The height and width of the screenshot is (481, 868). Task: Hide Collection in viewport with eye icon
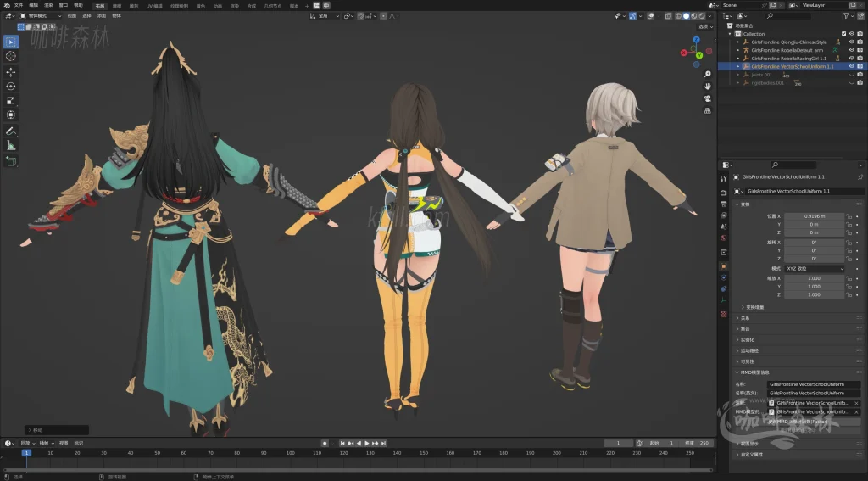click(852, 34)
